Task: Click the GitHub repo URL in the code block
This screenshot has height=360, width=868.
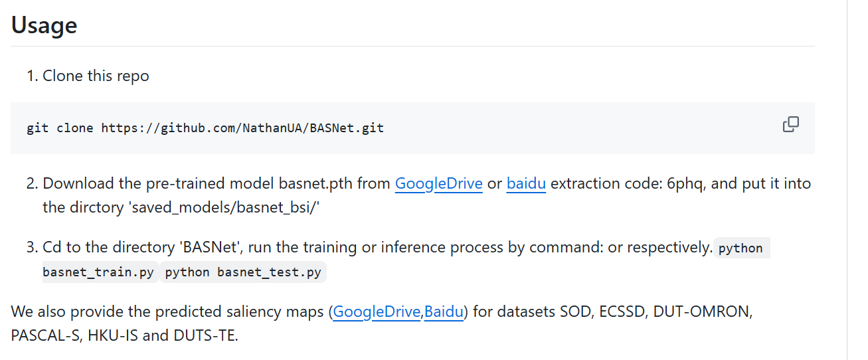Action: 242,128
